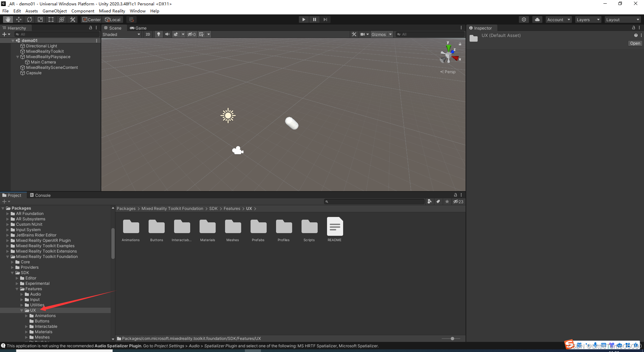Open scene camera settings
This screenshot has width=644, height=352.
coord(364,34)
